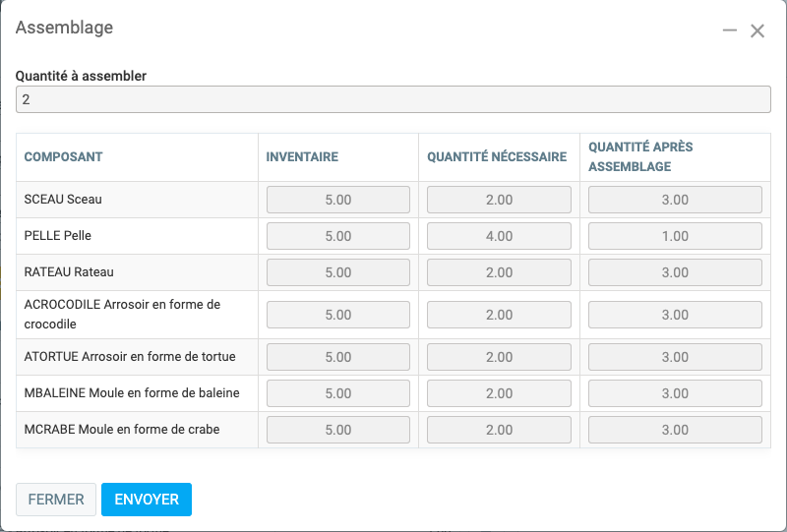Select ATORTUE quantité après assemblage field
Viewport: 787px width, 532px height.
pyautogui.click(x=675, y=357)
